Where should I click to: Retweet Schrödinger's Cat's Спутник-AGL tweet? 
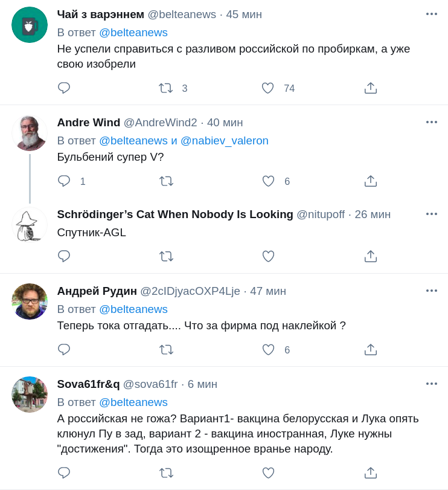pyautogui.click(x=166, y=256)
